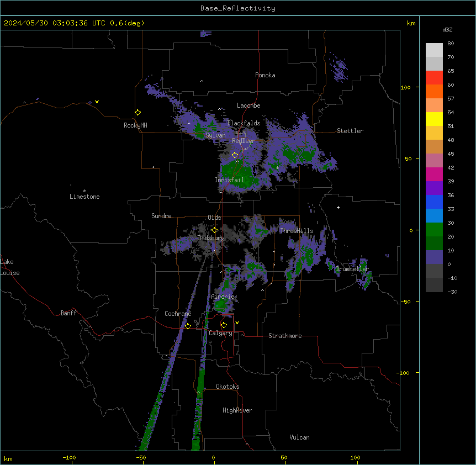The width and height of the screenshot is (476, 465).
Task: Click the -50 horizontal axis tick label
Action: pos(141,457)
